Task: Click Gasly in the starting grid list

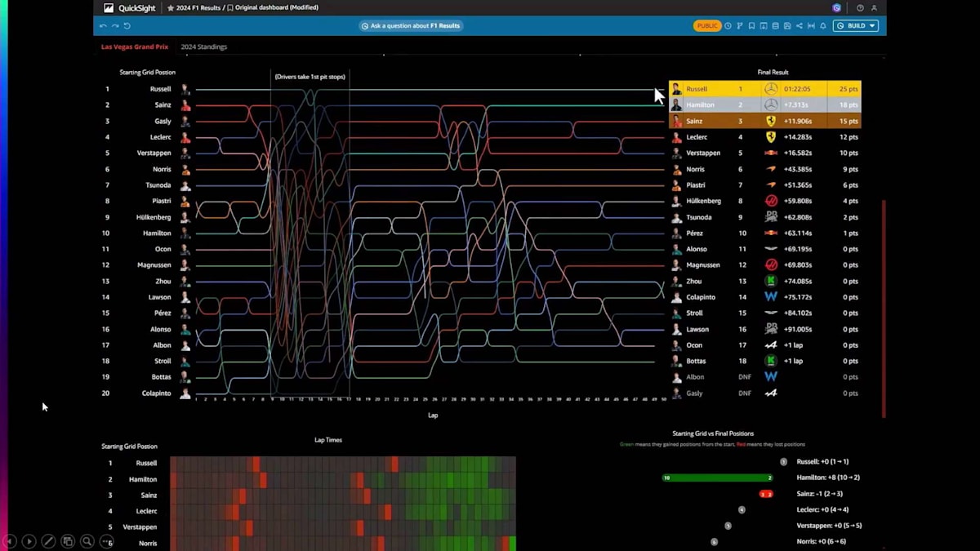Action: 163,121
